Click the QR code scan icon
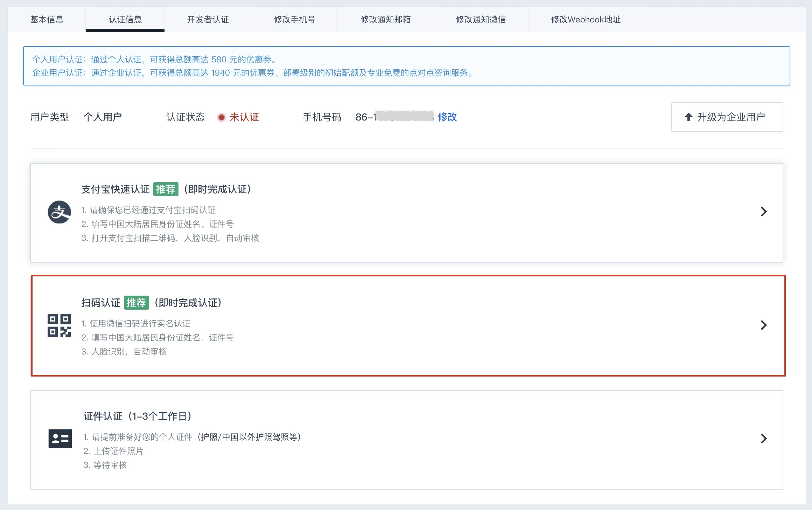The height and width of the screenshot is (510, 812). pyautogui.click(x=59, y=325)
